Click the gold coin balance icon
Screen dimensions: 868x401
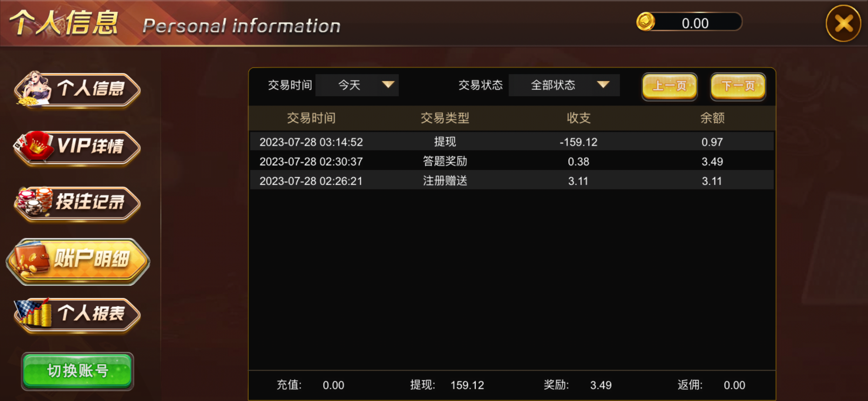pyautogui.click(x=646, y=22)
